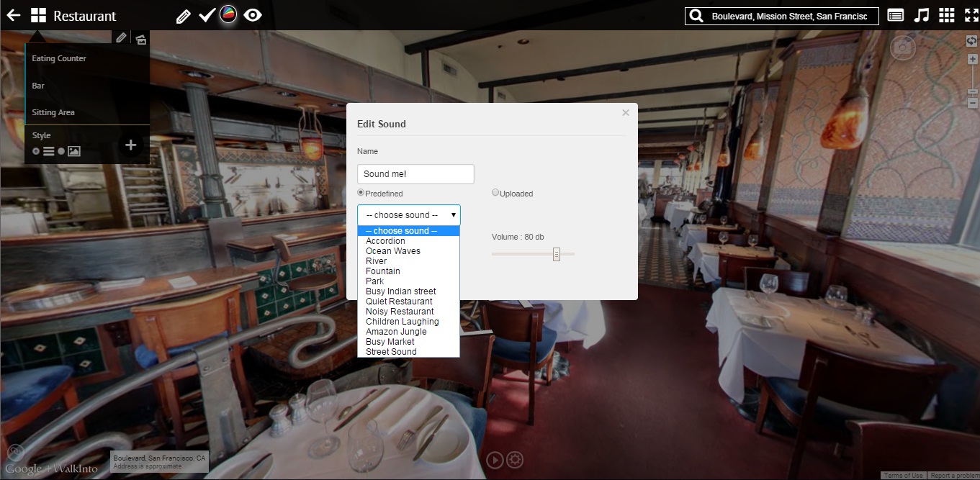Open the Terms of Use link
The width and height of the screenshot is (980, 480).
tap(903, 476)
